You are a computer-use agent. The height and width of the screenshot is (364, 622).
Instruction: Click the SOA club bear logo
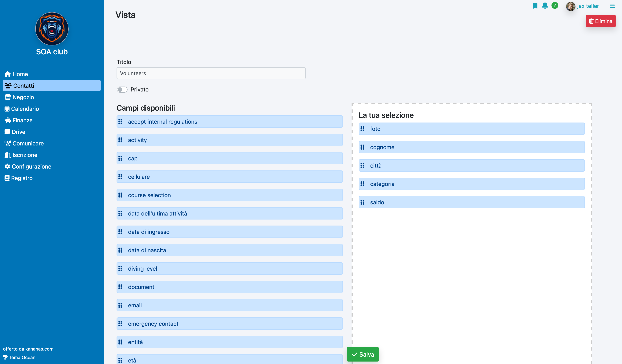52,29
